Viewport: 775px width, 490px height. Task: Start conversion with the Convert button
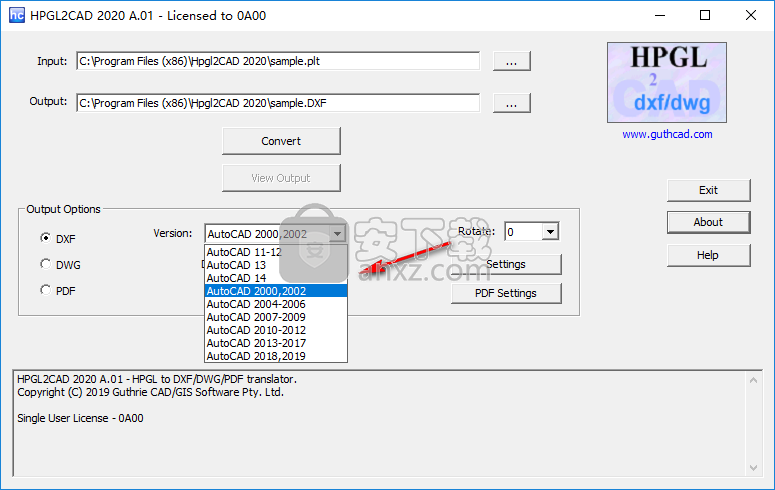[281, 141]
